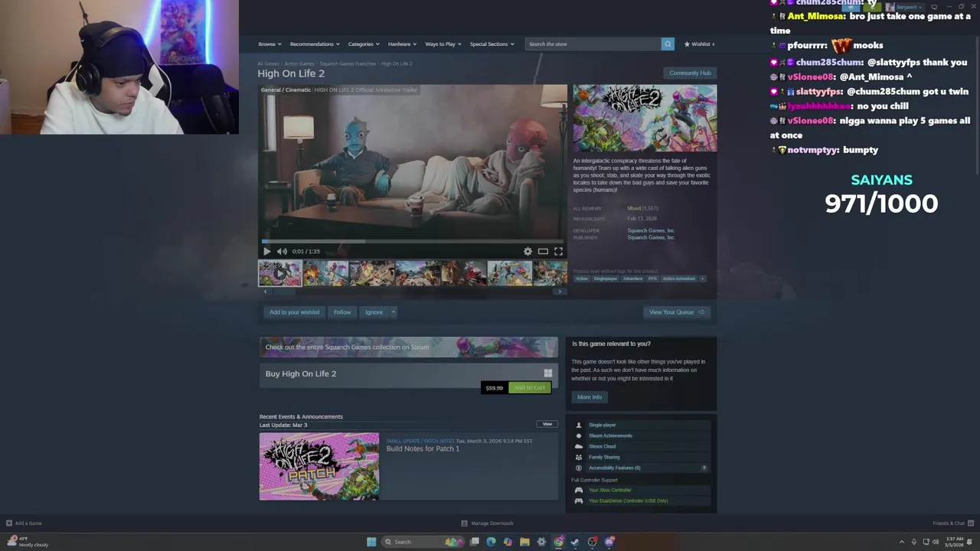980x551 pixels.
Task: Open the Steam Cloud feature link
Action: tap(603, 446)
